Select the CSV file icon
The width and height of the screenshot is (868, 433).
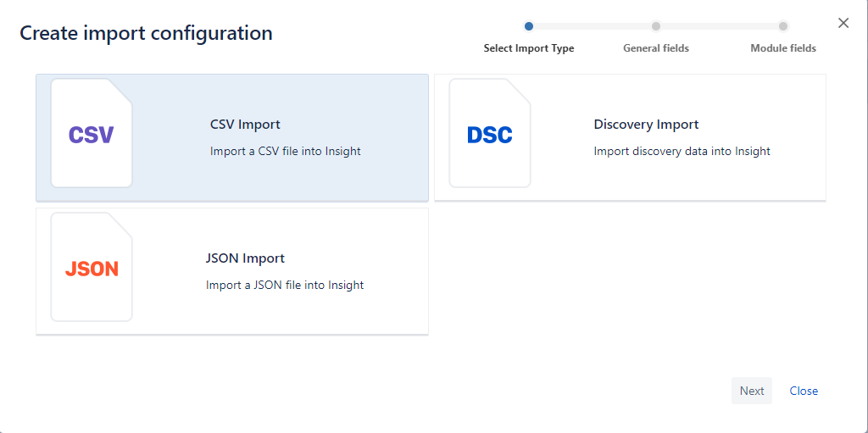[92, 133]
